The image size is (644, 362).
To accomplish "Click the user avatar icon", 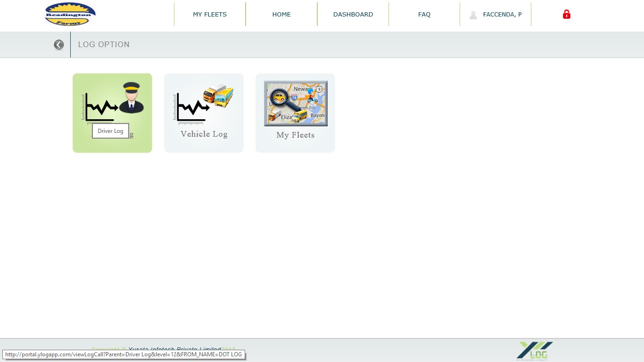I will [473, 15].
